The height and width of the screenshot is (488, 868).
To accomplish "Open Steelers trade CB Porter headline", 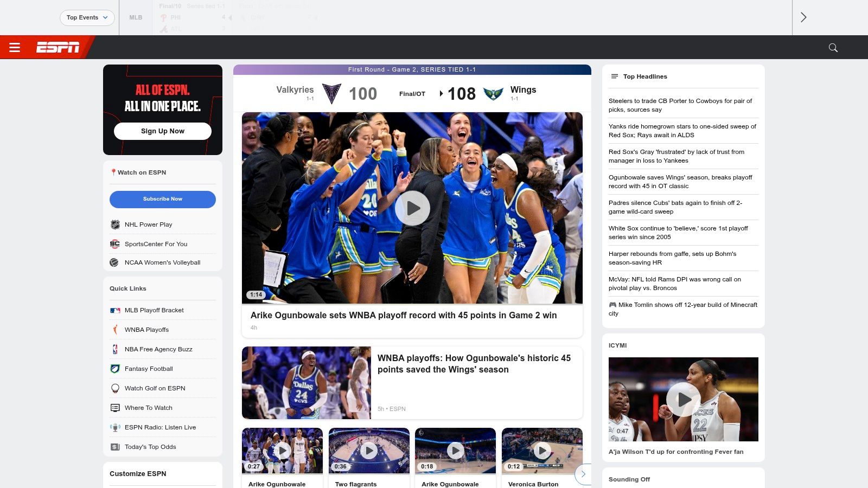I will (680, 105).
